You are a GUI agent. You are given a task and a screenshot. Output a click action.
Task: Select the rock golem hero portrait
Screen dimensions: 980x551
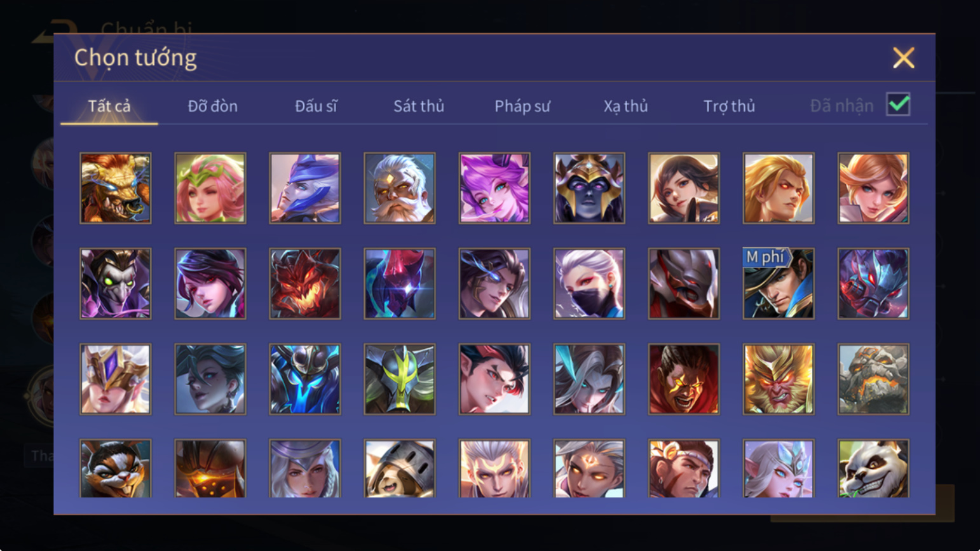873,379
